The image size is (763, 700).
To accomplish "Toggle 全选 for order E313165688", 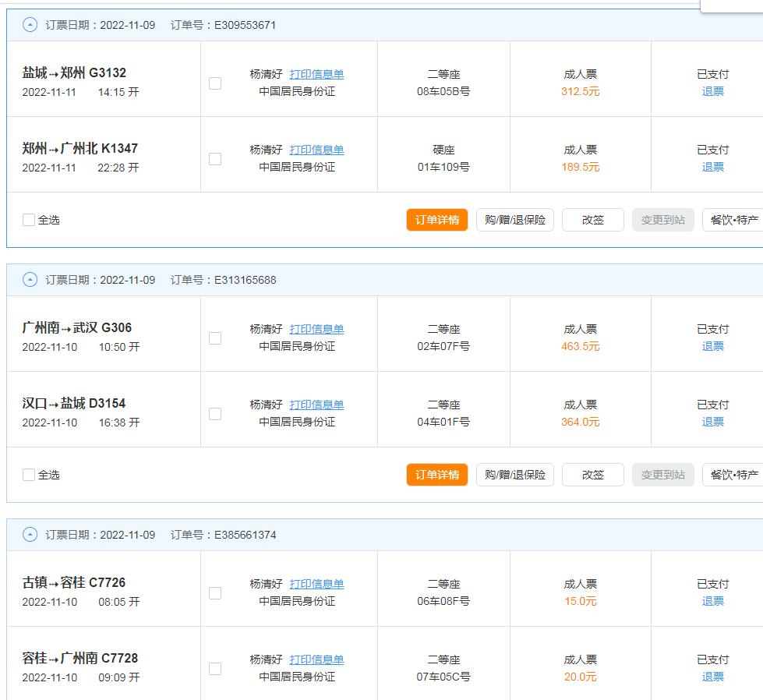I will (x=29, y=475).
